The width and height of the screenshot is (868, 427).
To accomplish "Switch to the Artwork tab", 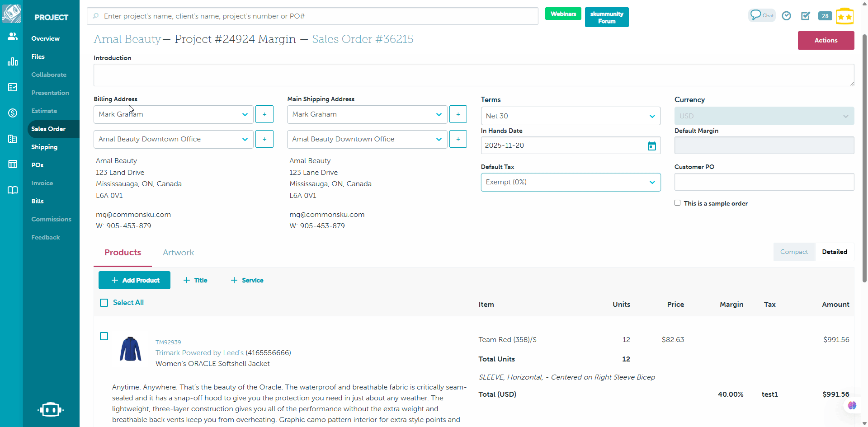I will pyautogui.click(x=178, y=253).
